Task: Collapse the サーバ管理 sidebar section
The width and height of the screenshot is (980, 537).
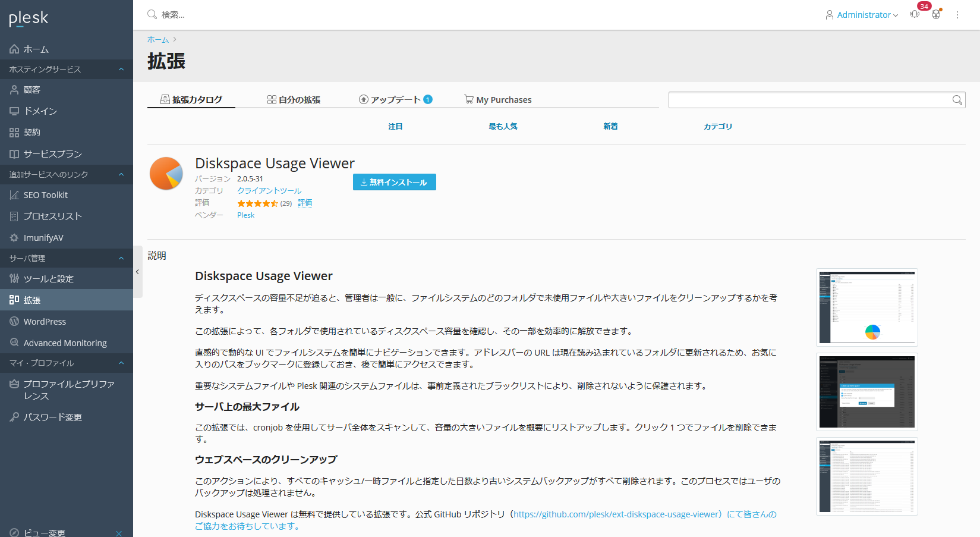Action: click(121, 258)
